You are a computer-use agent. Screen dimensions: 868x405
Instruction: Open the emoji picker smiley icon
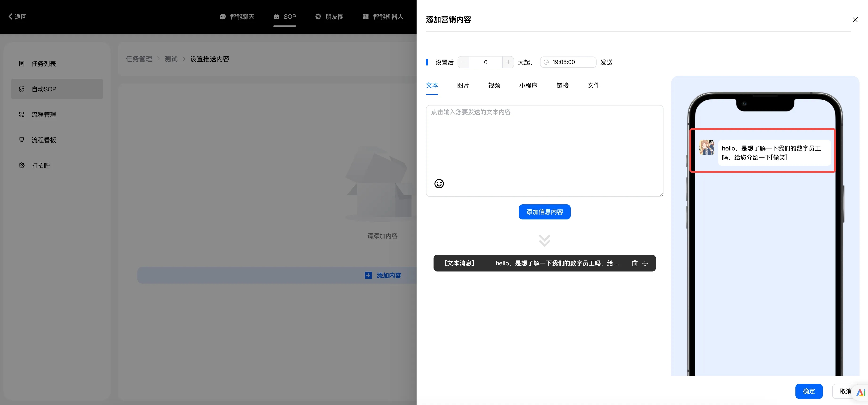click(x=439, y=183)
